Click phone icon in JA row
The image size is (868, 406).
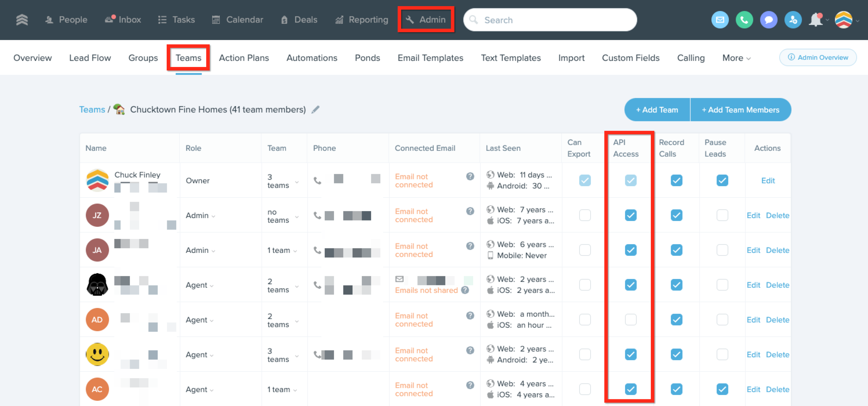[x=317, y=250]
